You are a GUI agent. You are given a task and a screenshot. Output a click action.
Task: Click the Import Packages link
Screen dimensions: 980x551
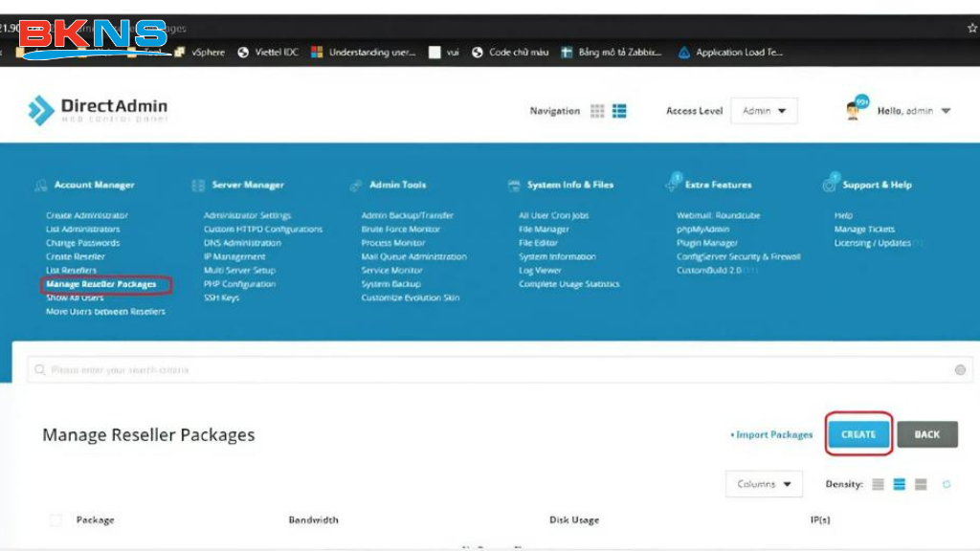click(773, 434)
